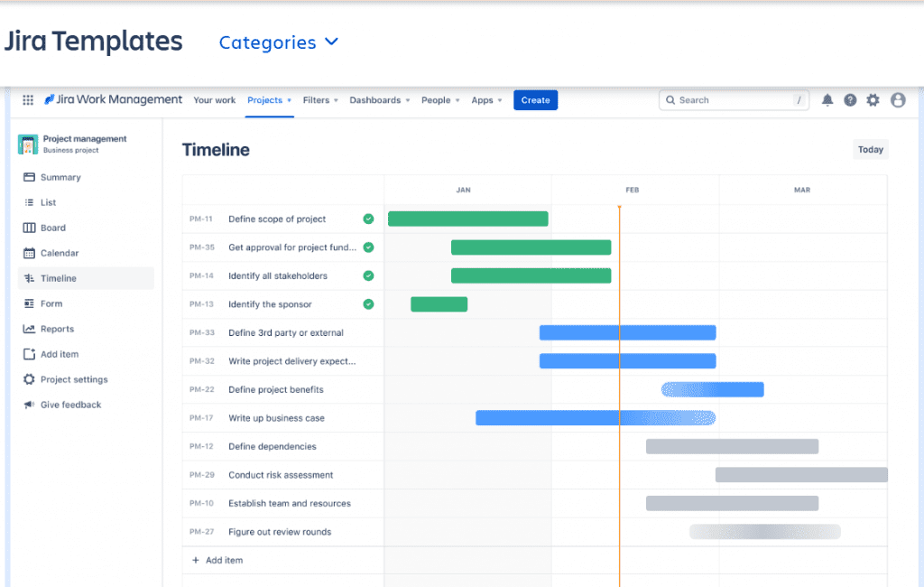Toggle completion status on PM-11 Define scope
Viewport: 924px width, 587px height.
[367, 219]
